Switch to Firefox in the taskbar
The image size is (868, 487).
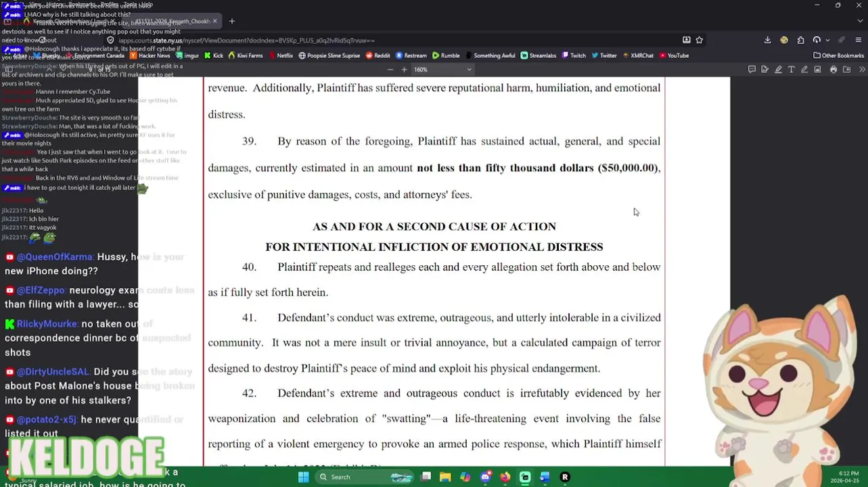[x=505, y=477]
